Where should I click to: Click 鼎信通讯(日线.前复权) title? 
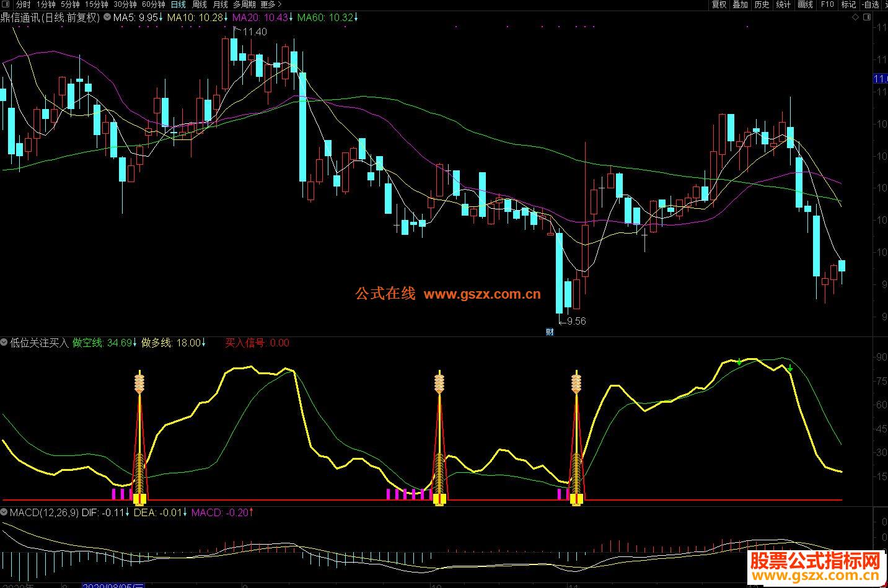click(51, 17)
